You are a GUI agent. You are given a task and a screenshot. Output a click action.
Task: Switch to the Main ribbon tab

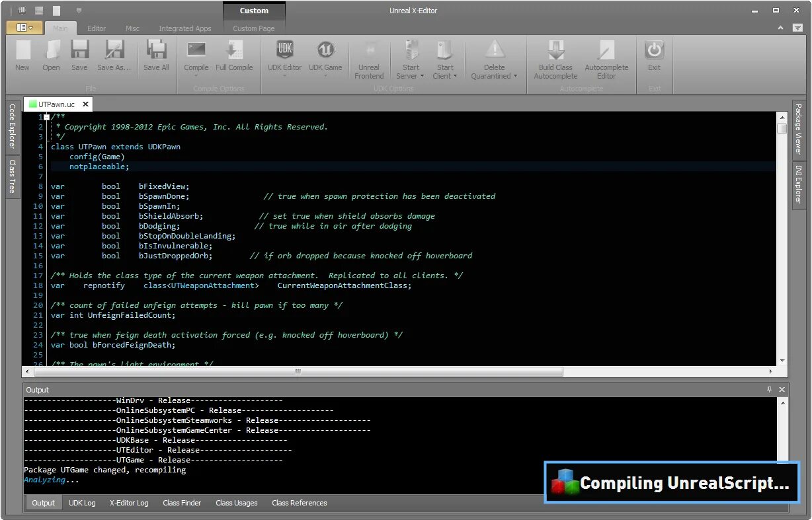(60, 28)
